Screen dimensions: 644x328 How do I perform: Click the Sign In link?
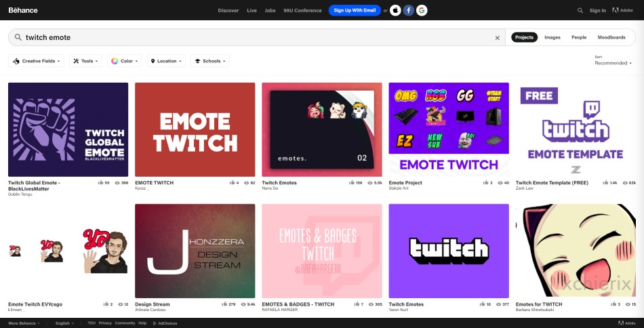pos(598,11)
